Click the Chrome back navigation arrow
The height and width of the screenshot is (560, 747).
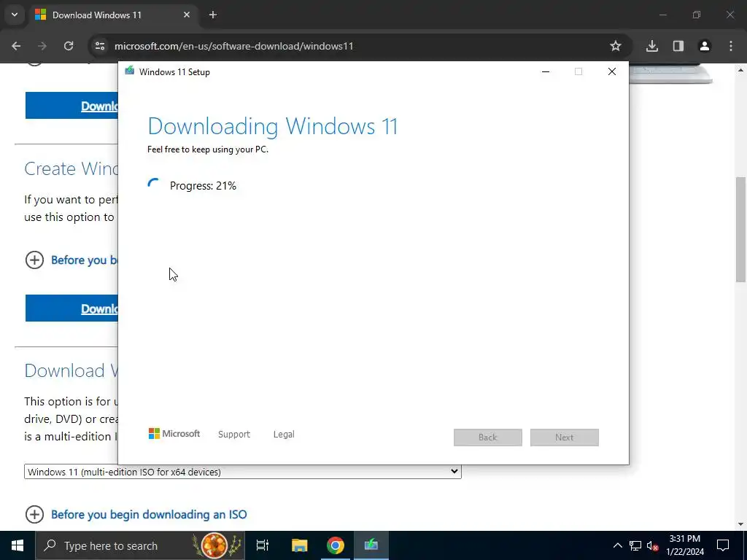16,46
